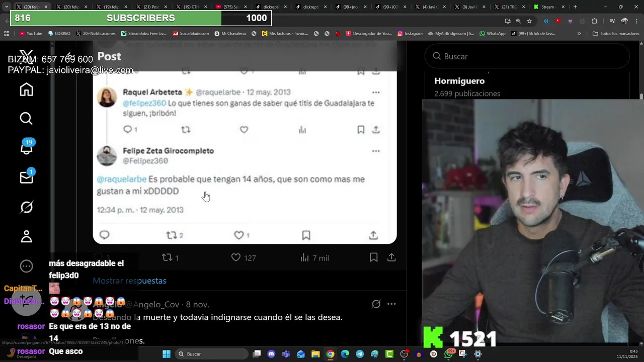Image resolution: width=644 pixels, height=362 pixels.
Task: Expand bookmarks bar overflow chevron
Action: click(x=579, y=34)
